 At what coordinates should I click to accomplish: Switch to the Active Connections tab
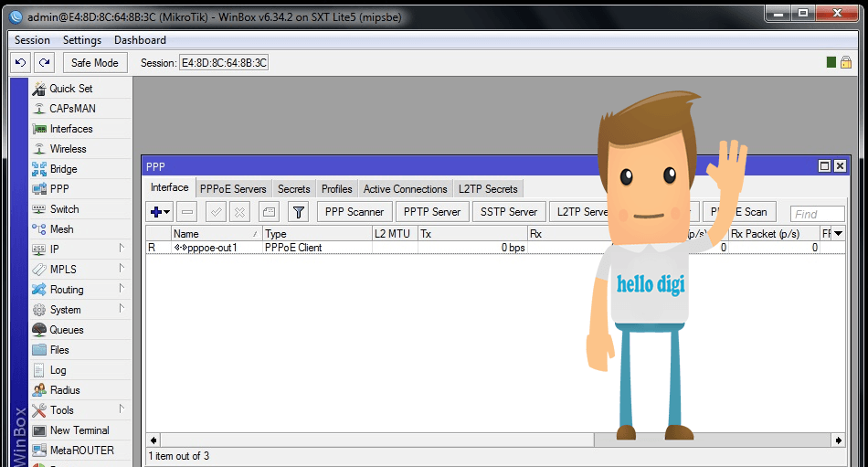coord(405,189)
